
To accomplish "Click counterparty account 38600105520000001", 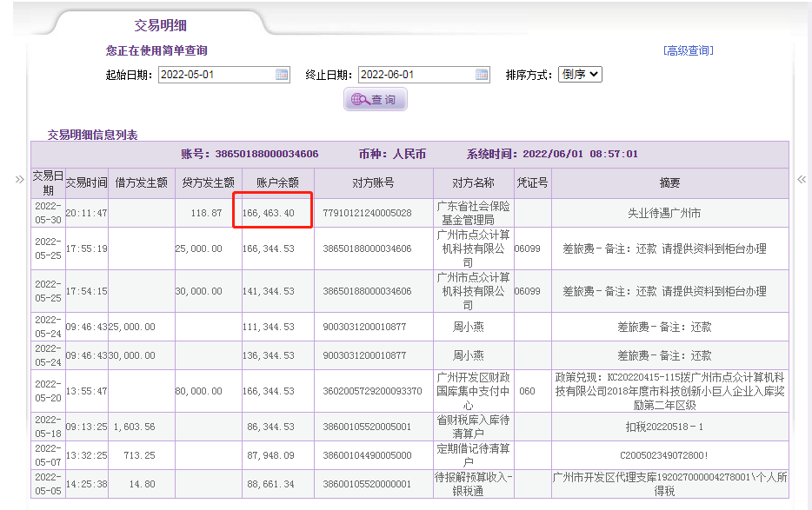I will [x=373, y=484].
